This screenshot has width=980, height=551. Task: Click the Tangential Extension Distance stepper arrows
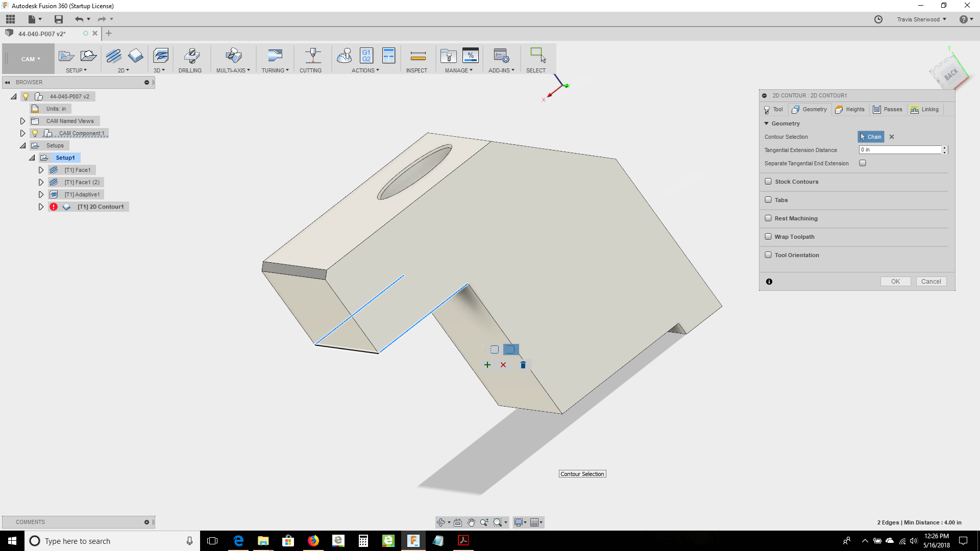pyautogui.click(x=945, y=149)
